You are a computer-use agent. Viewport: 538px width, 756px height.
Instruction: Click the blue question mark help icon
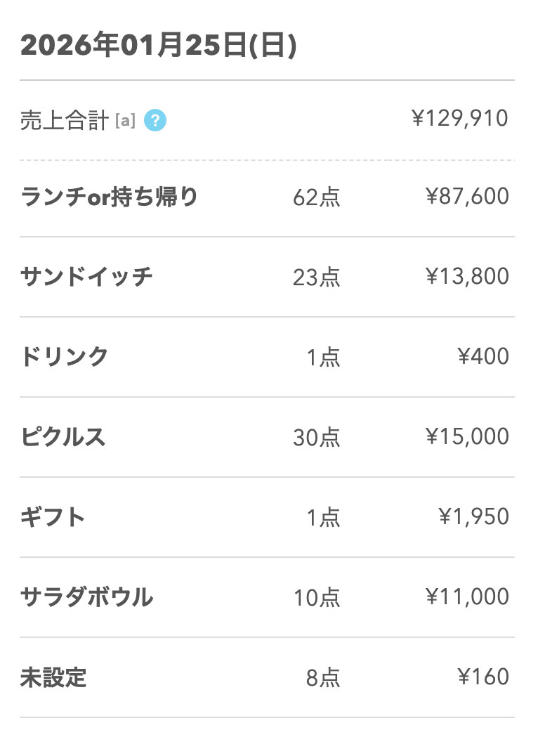click(155, 121)
